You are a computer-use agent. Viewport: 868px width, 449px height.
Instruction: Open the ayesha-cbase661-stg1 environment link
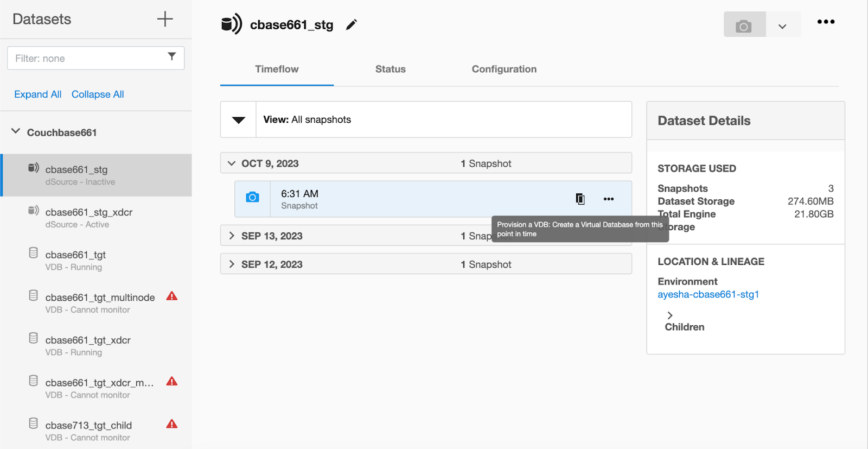[x=708, y=294]
